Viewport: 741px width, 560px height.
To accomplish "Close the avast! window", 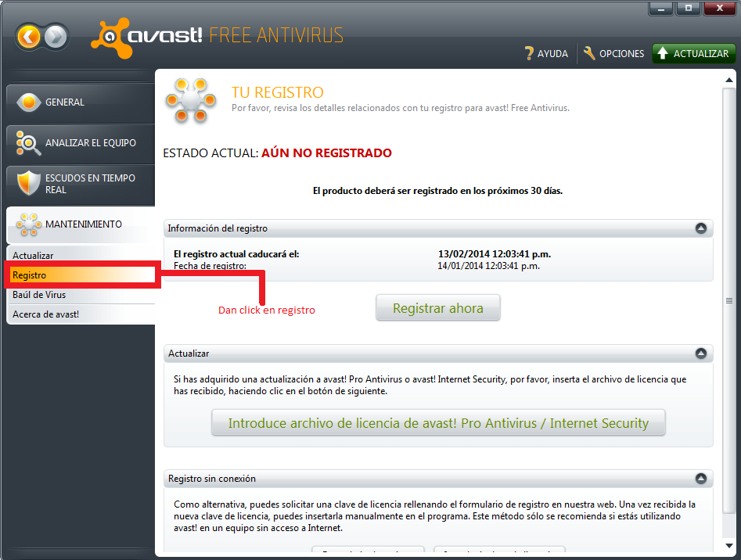I will pyautogui.click(x=719, y=9).
